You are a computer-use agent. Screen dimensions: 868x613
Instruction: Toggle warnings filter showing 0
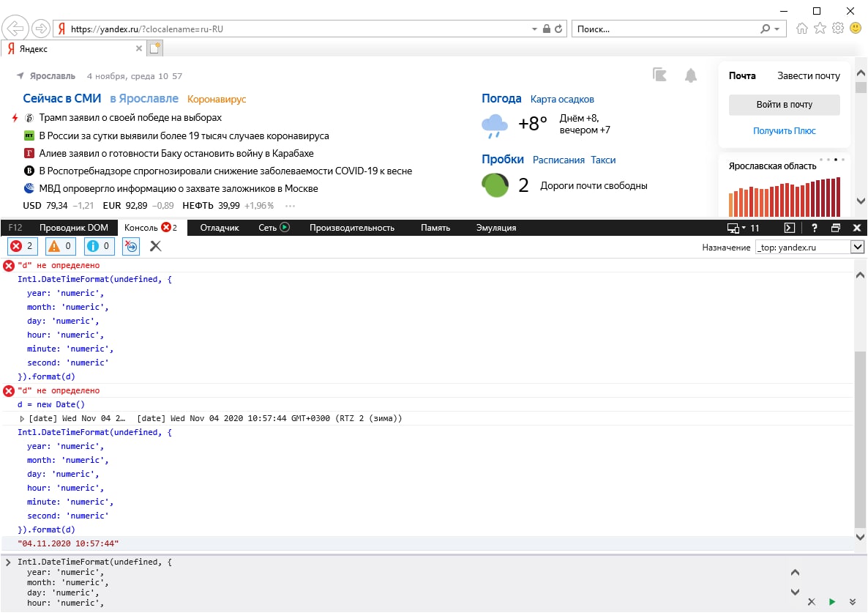[61, 246]
